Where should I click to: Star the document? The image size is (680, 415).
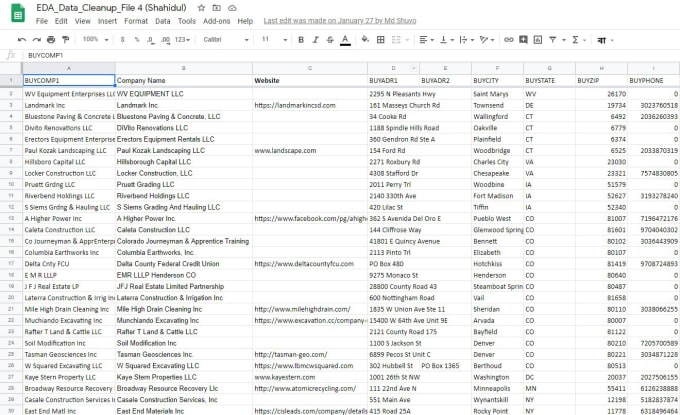click(201, 8)
